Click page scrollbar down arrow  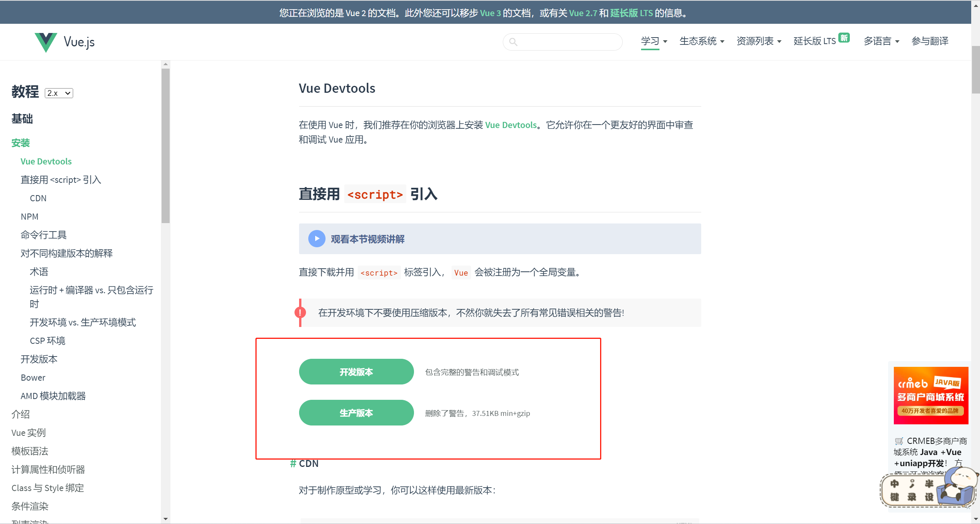pos(975,519)
